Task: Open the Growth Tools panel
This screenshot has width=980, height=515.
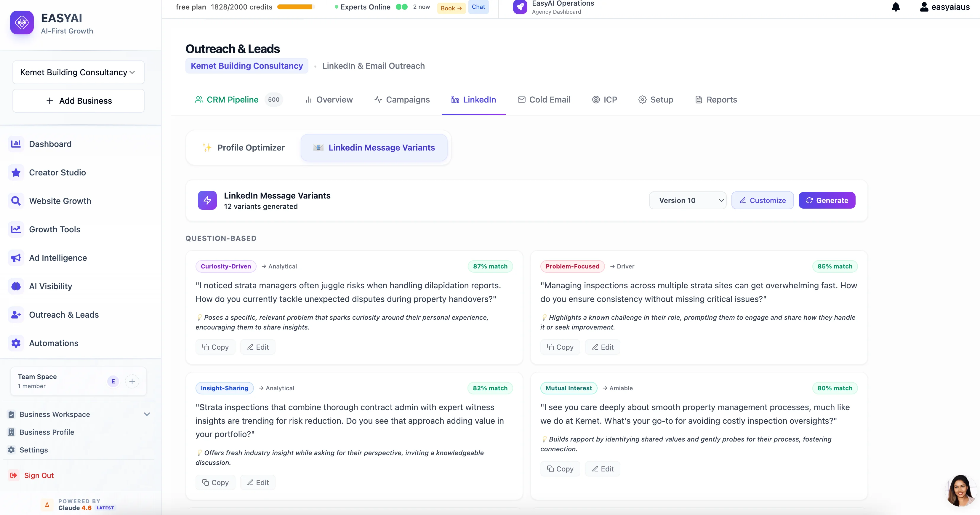Action: click(55, 229)
